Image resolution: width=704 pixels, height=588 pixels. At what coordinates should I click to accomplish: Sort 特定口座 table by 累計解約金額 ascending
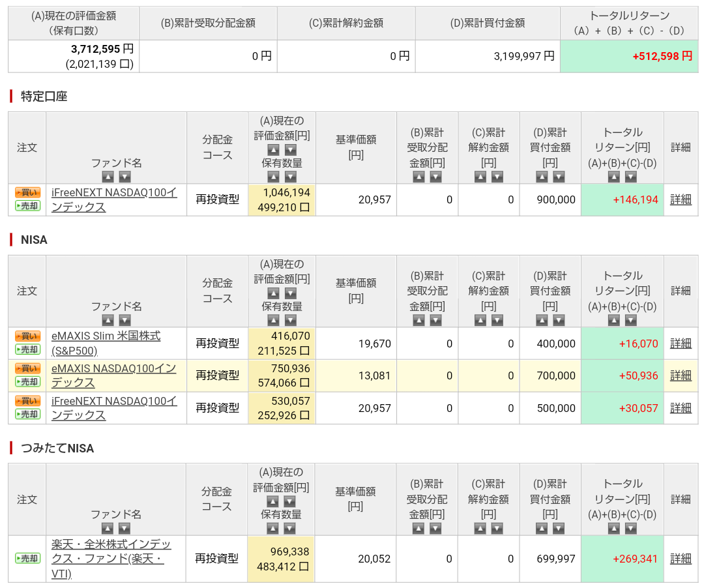480,177
